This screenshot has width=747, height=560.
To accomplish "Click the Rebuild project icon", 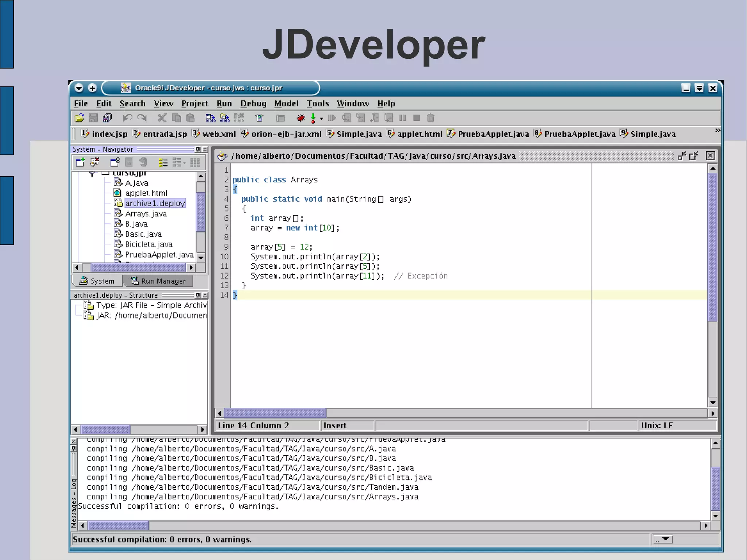I will pos(225,118).
